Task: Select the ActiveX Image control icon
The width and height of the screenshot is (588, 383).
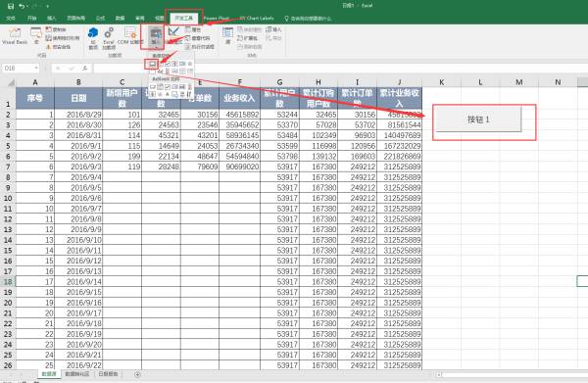Action: (x=174, y=94)
